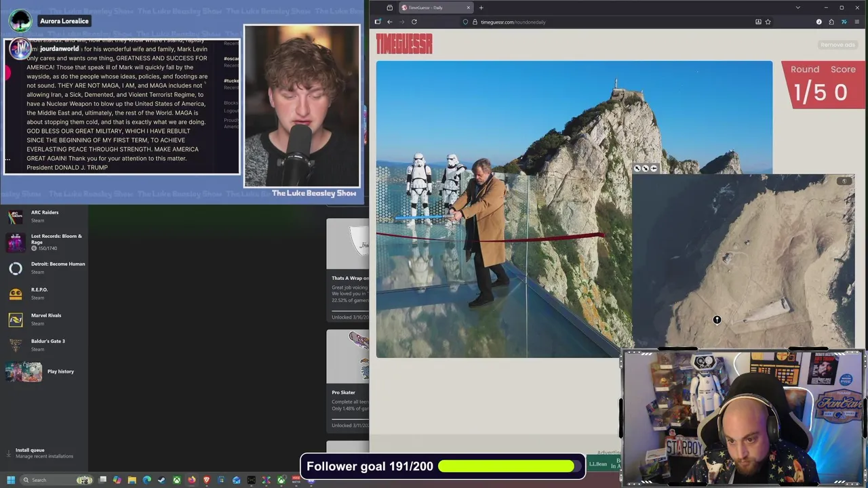Image resolution: width=868 pixels, height=488 pixels.
Task: Open Steam from the taskbar
Action: click(x=161, y=480)
